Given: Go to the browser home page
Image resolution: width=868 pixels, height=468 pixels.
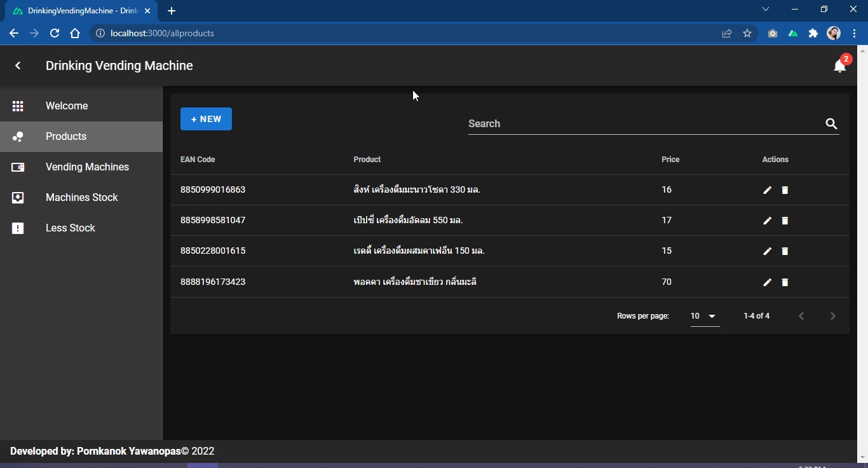Looking at the screenshot, I should point(75,33).
